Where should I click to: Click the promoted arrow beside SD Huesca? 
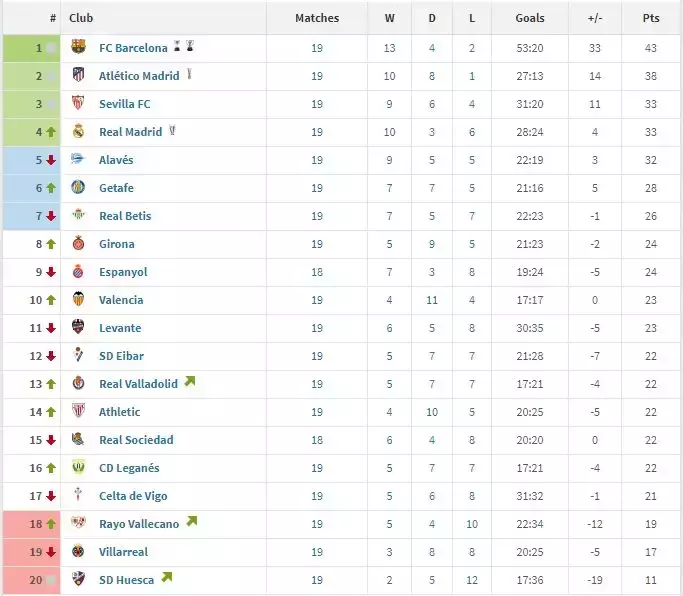pos(167,578)
